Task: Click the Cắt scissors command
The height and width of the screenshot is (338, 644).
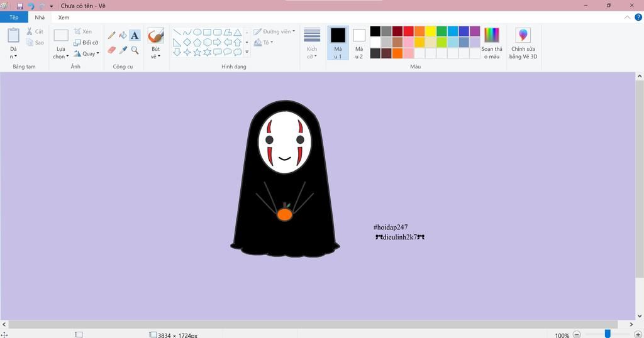Action: pyautogui.click(x=35, y=31)
